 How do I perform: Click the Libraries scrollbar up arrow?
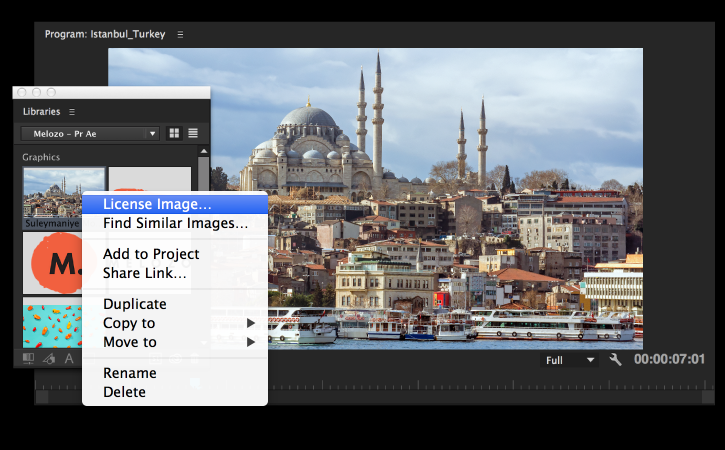pyautogui.click(x=204, y=151)
